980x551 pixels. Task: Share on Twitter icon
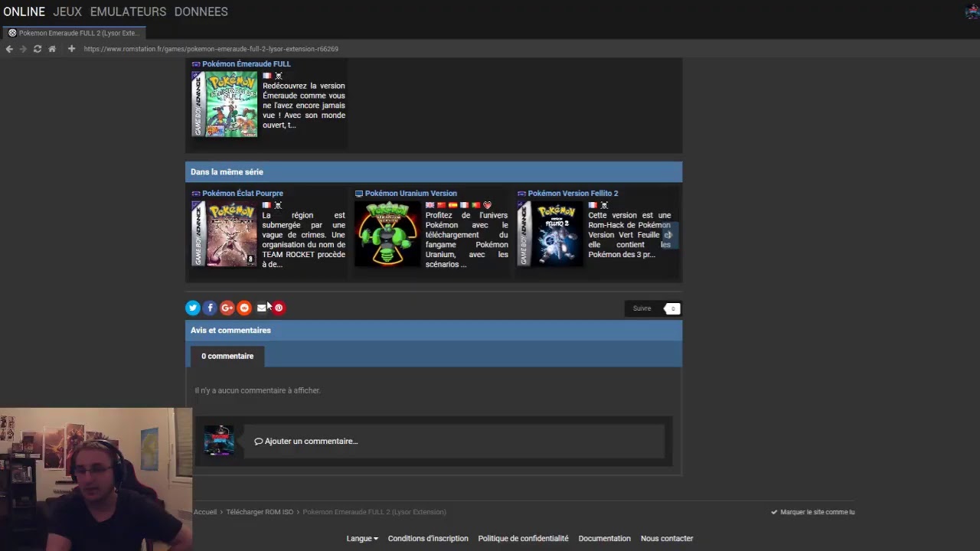point(193,308)
